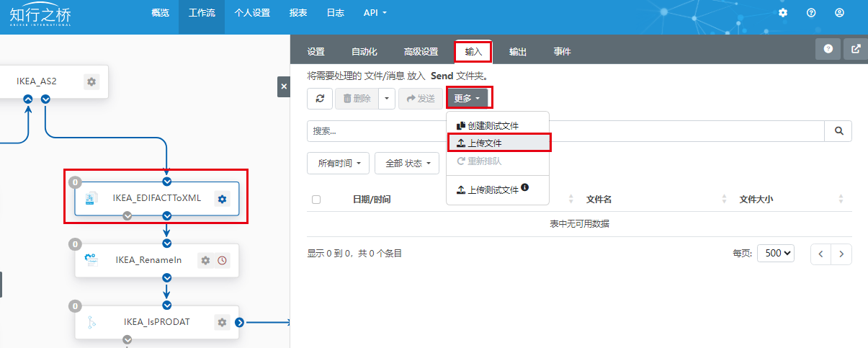Open gear settings on IKEA_EDIFACTToXML connector
Viewport: 868px width, 348px height.
click(222, 199)
